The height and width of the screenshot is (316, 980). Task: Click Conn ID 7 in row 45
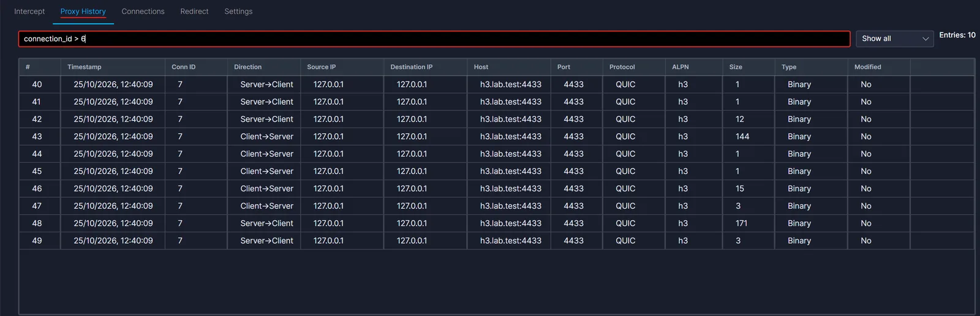[x=180, y=171]
